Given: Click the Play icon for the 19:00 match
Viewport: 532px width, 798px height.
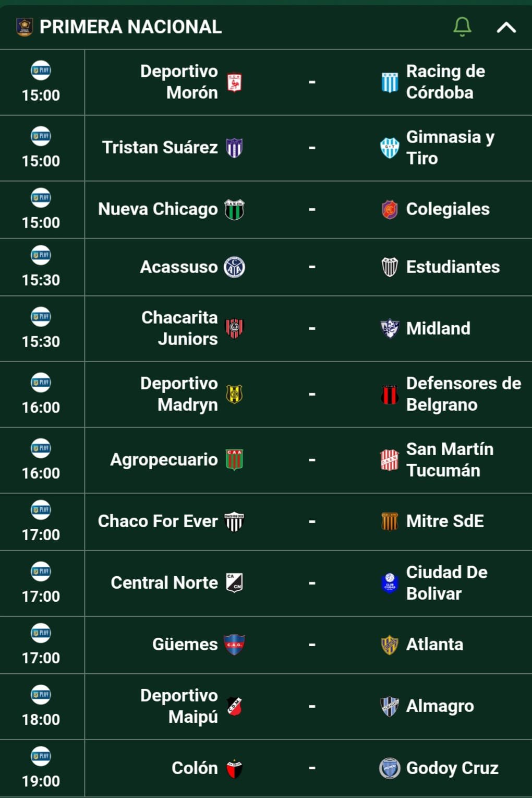Looking at the screenshot, I should [x=41, y=756].
